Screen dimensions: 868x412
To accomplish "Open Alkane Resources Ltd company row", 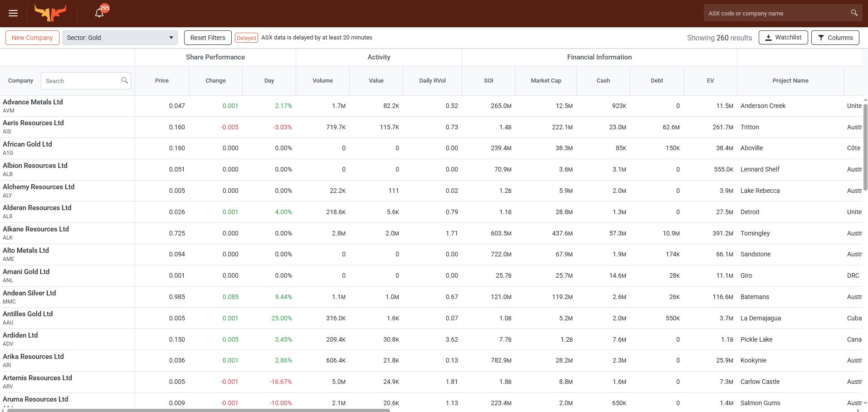I will pos(36,229).
